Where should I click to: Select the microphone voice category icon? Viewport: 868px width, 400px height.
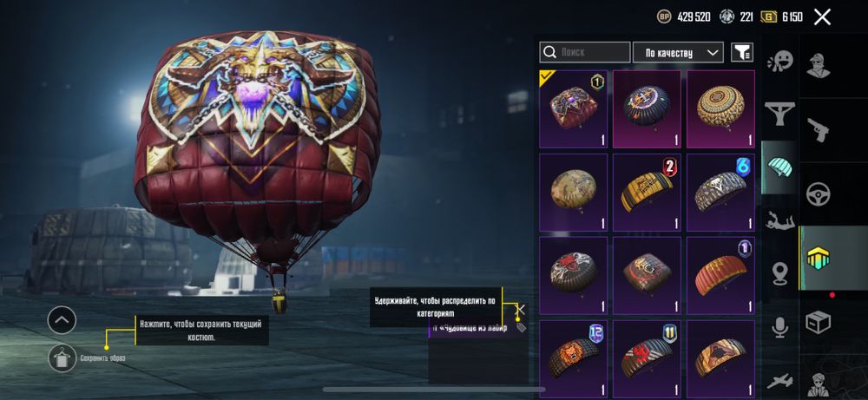[x=780, y=327]
